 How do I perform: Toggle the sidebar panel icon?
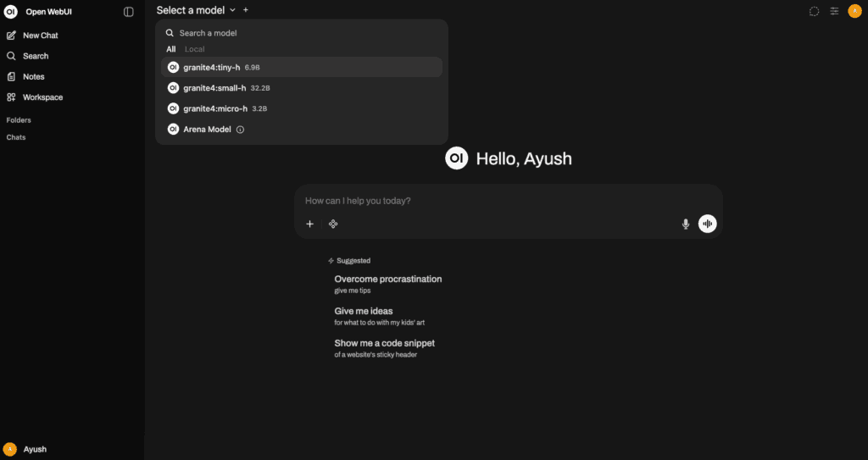click(129, 12)
